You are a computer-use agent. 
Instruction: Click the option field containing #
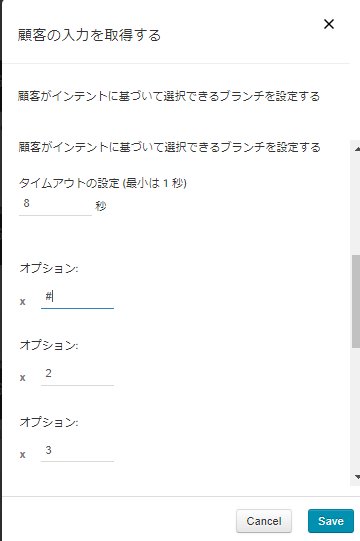(x=77, y=297)
